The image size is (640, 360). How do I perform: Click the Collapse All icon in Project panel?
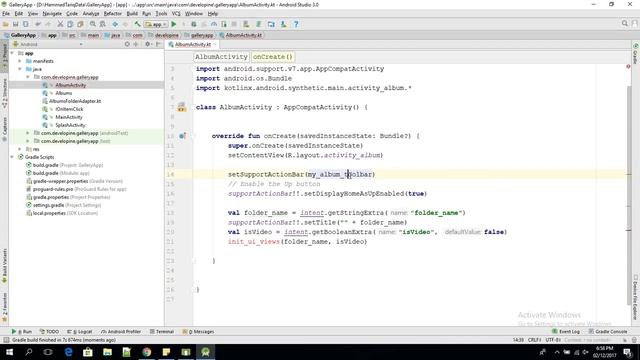(136, 44)
